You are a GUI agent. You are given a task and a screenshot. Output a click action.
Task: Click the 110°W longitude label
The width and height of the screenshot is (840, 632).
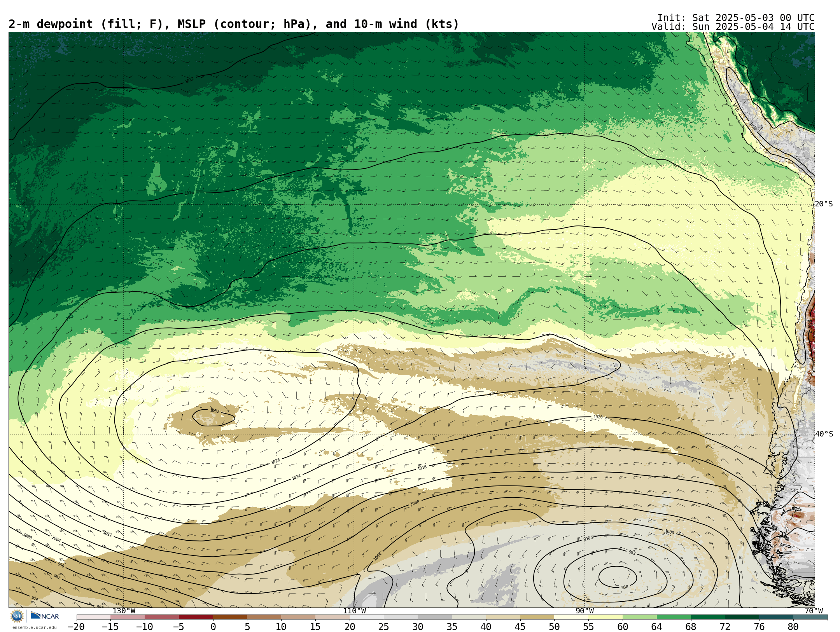pos(354,611)
